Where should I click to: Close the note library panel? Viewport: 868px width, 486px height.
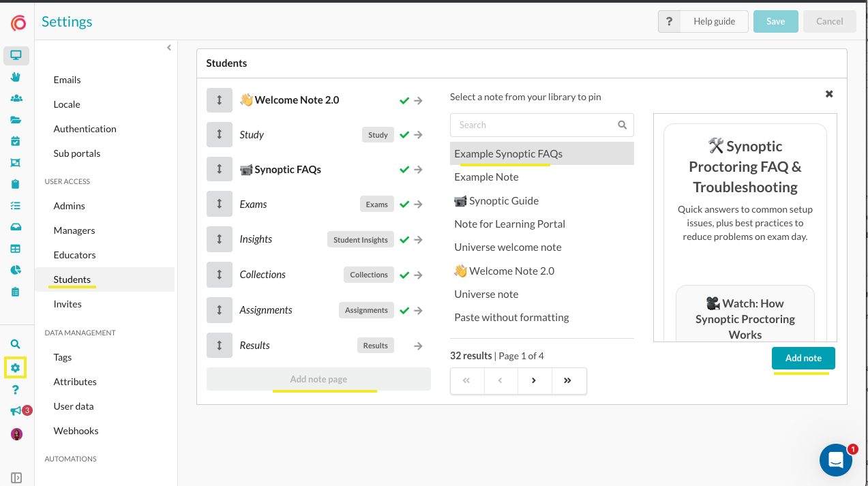[x=829, y=94]
